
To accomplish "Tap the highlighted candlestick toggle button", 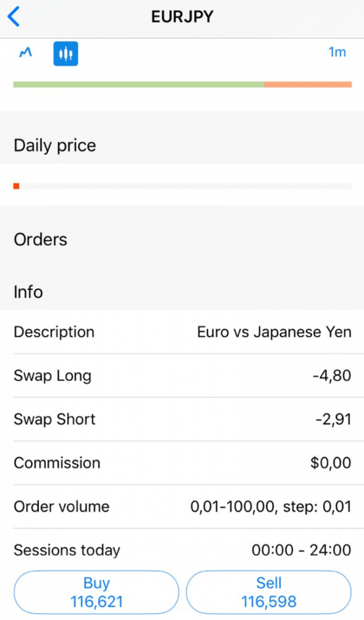I will 66,53.
